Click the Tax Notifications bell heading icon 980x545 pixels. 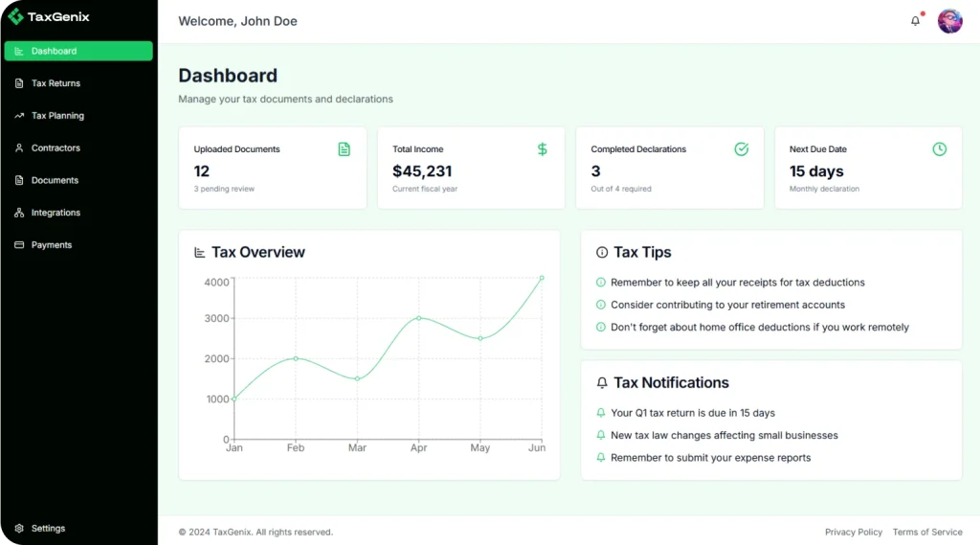click(x=602, y=383)
